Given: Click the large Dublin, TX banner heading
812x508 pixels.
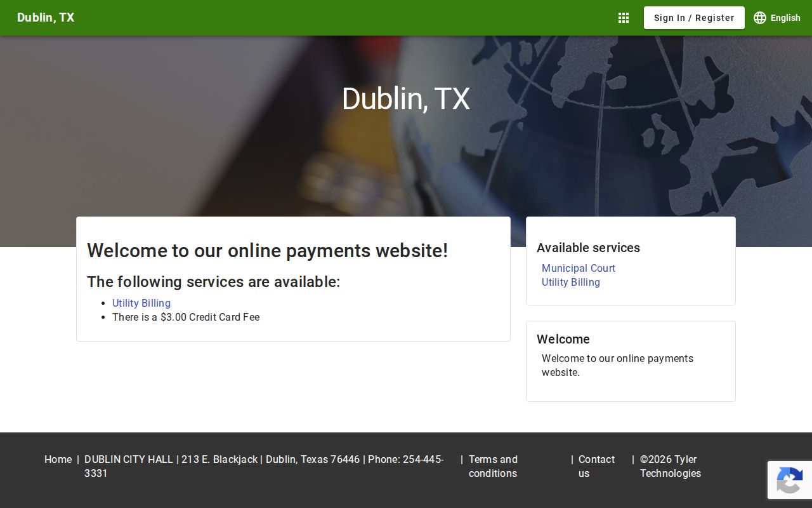Looking at the screenshot, I should coord(406,99).
